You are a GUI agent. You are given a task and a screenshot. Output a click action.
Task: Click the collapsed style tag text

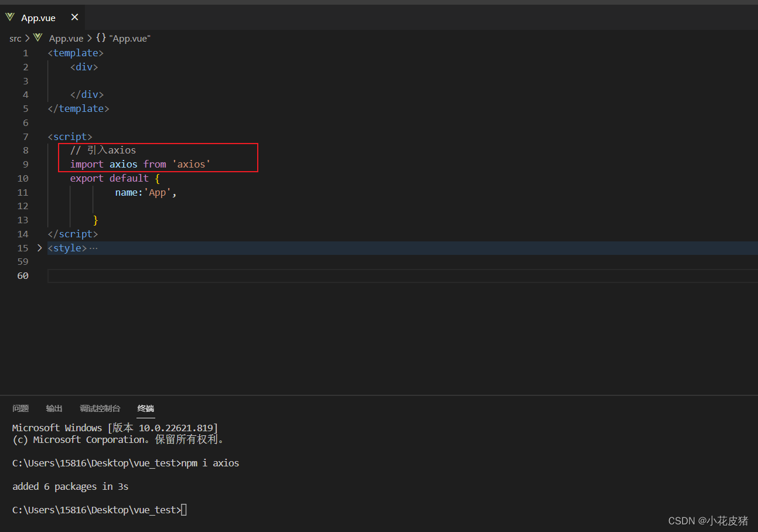coord(67,248)
